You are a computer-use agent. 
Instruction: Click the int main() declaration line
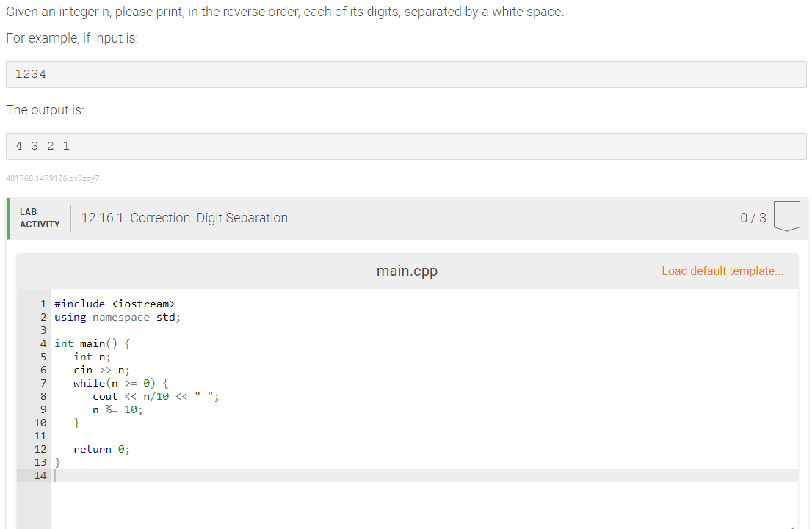click(93, 343)
